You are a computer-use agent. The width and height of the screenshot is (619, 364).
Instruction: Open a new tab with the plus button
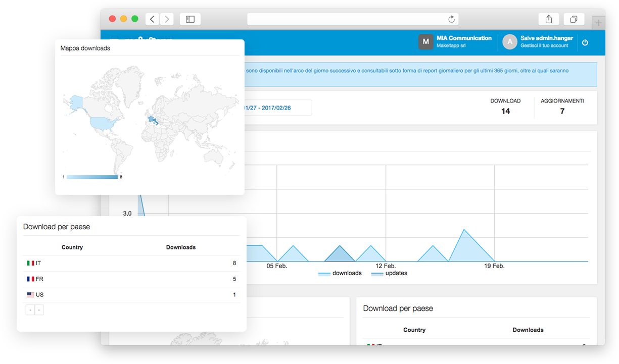[x=599, y=23]
